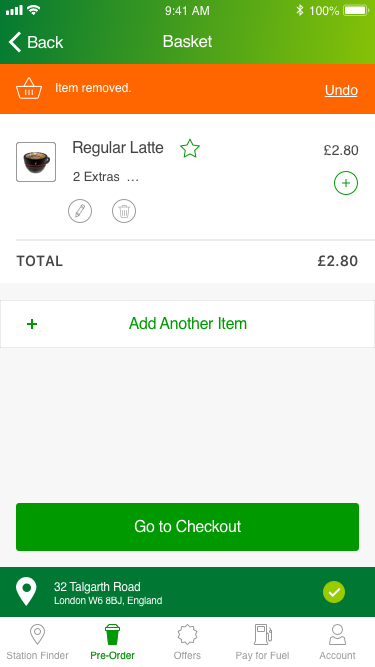The width and height of the screenshot is (375, 667).
Task: Delete Regular Latte with the trash icon
Action: coord(124,211)
